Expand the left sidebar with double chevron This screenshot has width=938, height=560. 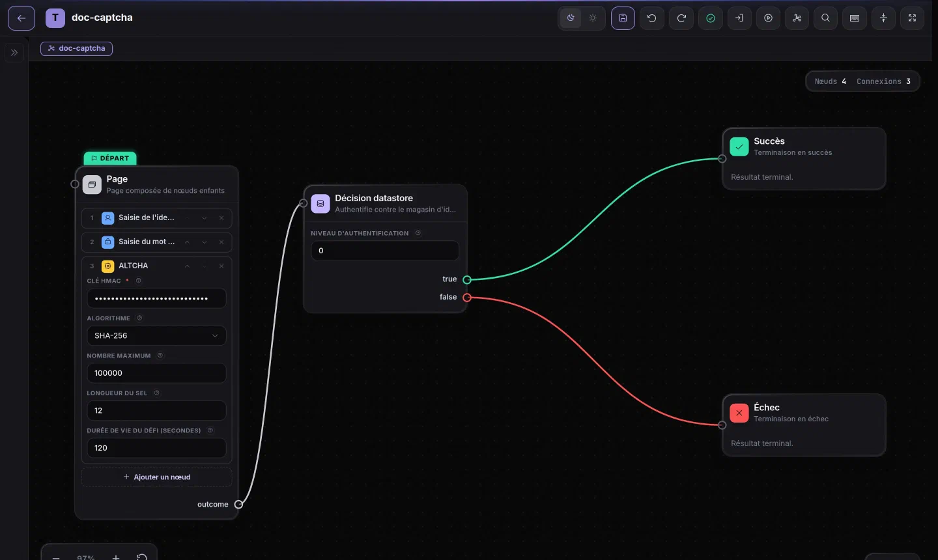14,53
